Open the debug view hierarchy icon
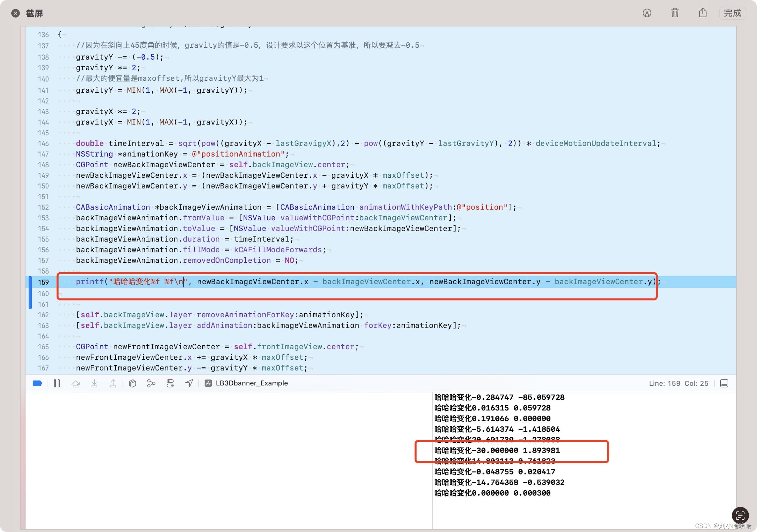The width and height of the screenshot is (757, 532). pos(132,383)
